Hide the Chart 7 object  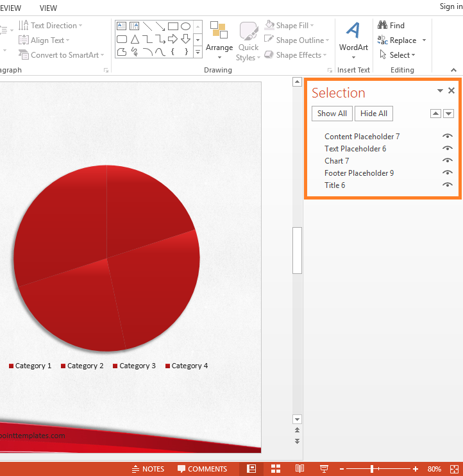point(448,161)
